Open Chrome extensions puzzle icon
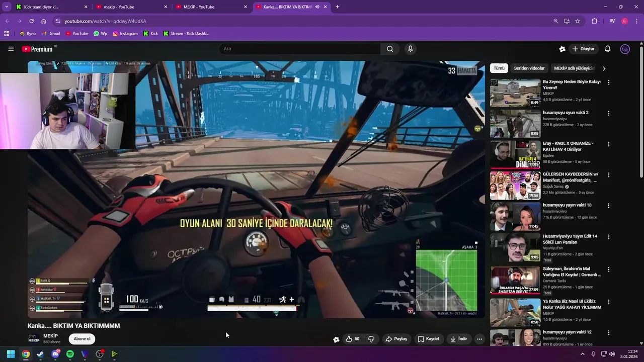 595,21
